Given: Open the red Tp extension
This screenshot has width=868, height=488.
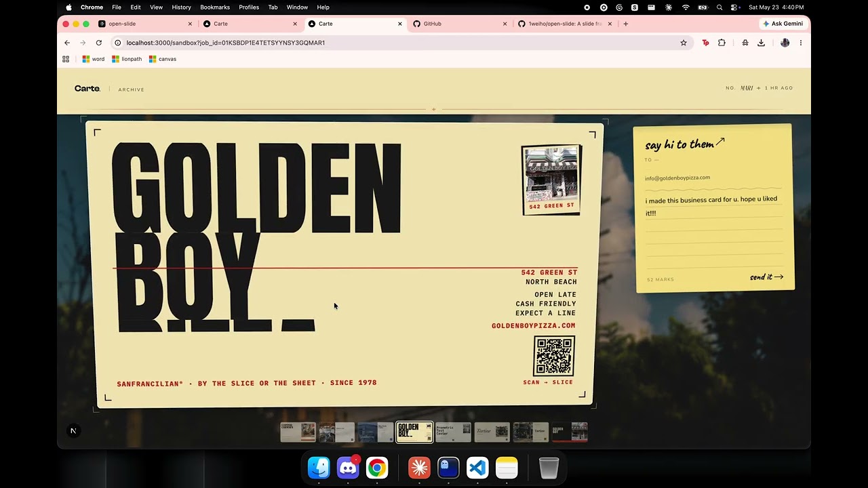Looking at the screenshot, I should click(705, 43).
